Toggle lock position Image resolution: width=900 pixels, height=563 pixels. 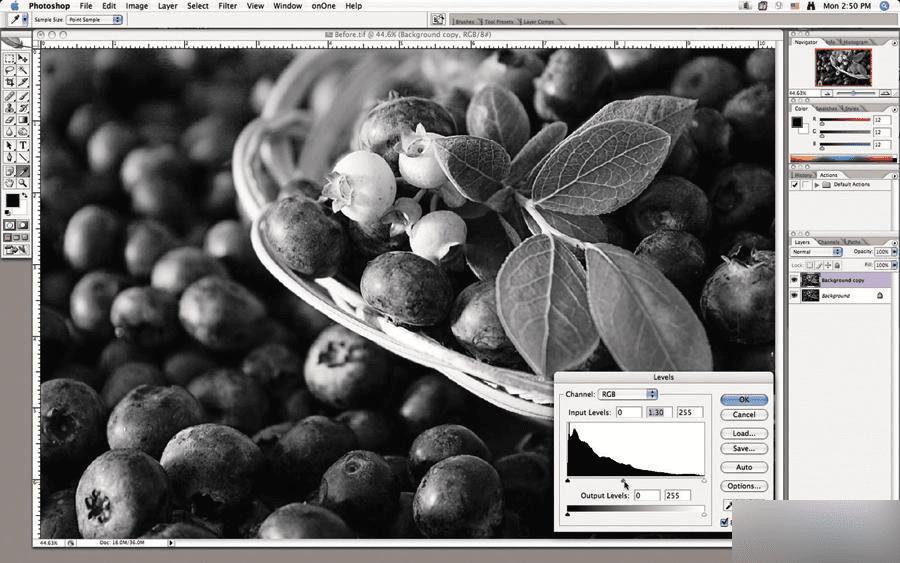point(828,265)
